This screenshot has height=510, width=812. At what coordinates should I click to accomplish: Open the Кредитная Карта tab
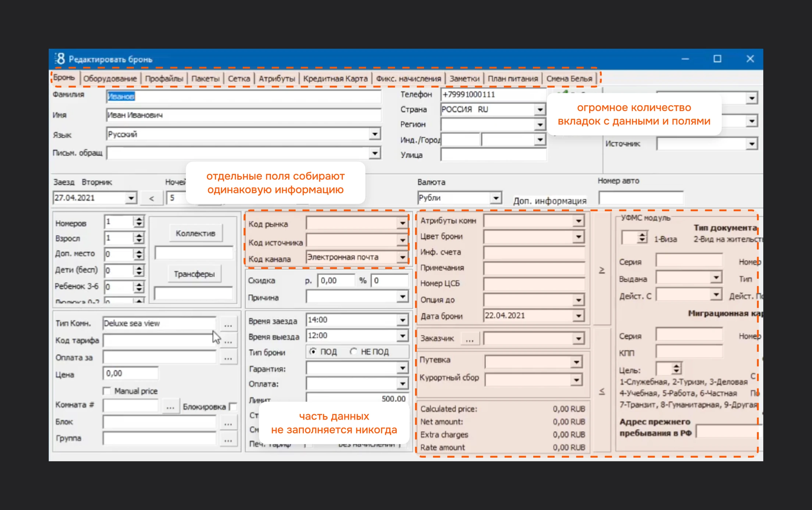click(335, 78)
